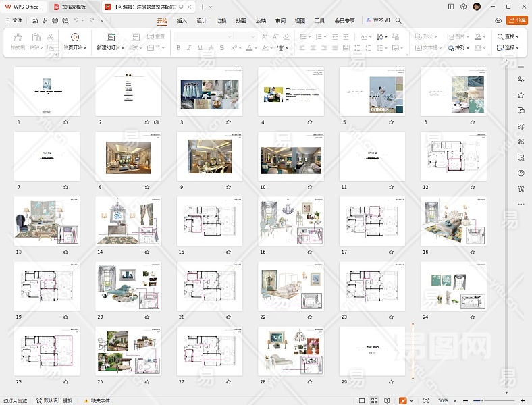Click the 新建幻灯片 new slide icon

click(110, 36)
